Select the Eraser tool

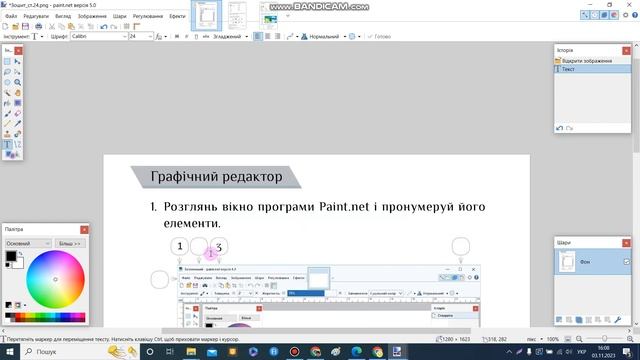18,113
